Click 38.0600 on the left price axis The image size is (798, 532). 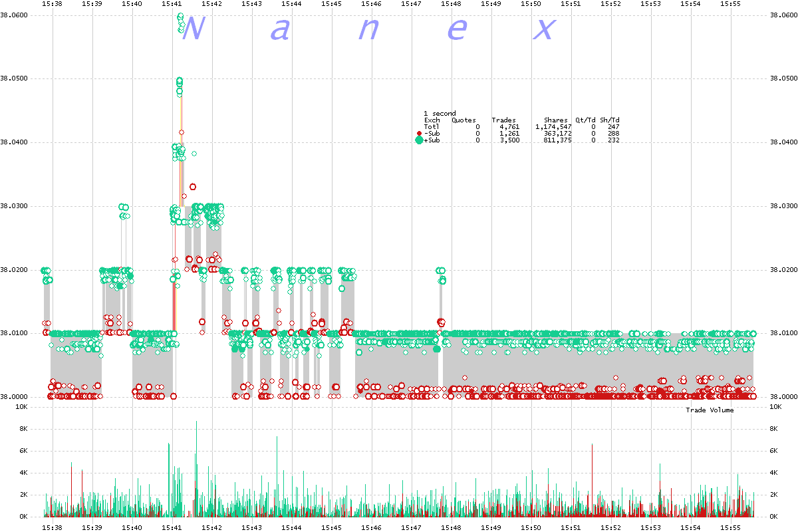(x=15, y=15)
